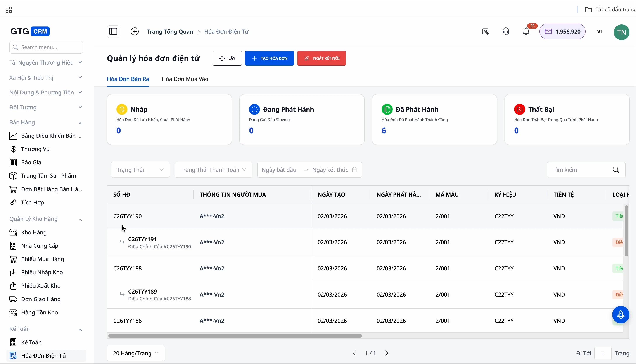Screen dimensions: 636x364
Task: Open the headset support icon
Action: 506,31
